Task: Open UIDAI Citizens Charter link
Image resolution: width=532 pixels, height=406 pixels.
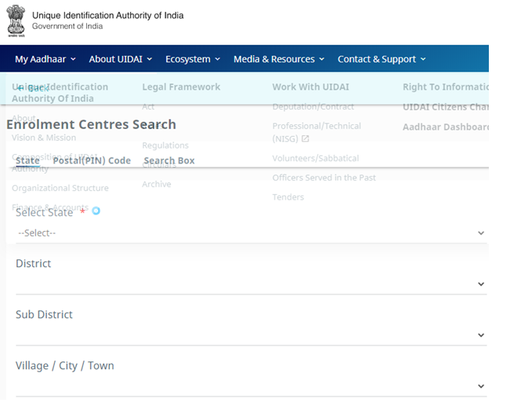Action: [x=446, y=107]
